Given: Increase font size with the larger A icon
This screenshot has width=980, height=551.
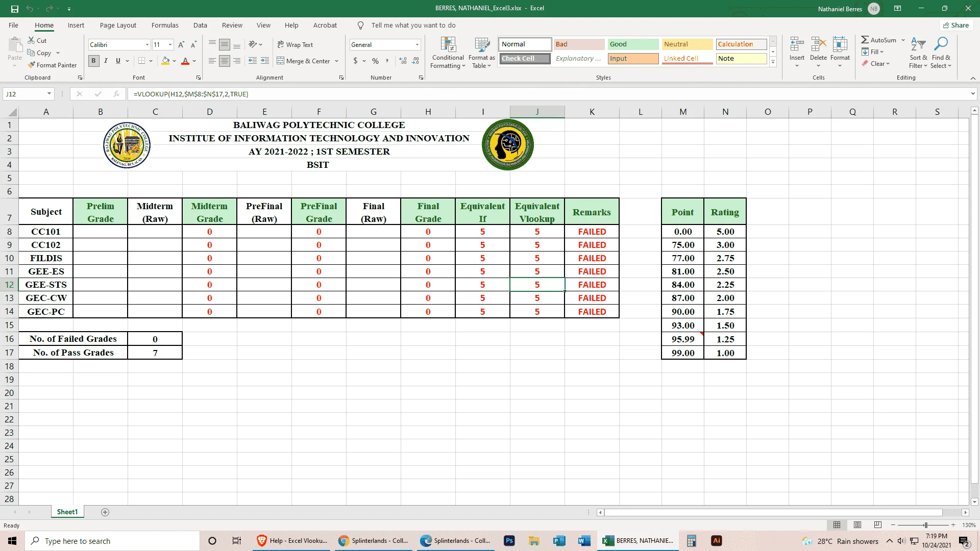Looking at the screenshot, I should 181,45.
